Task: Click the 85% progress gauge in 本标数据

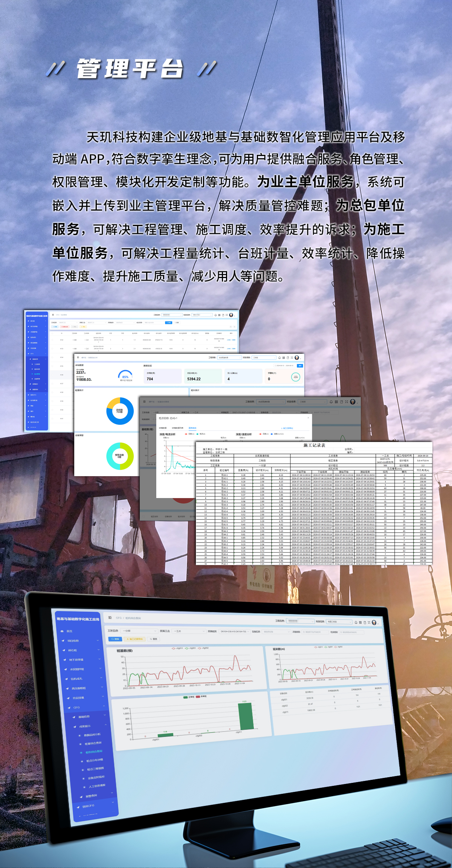Action: (125, 376)
